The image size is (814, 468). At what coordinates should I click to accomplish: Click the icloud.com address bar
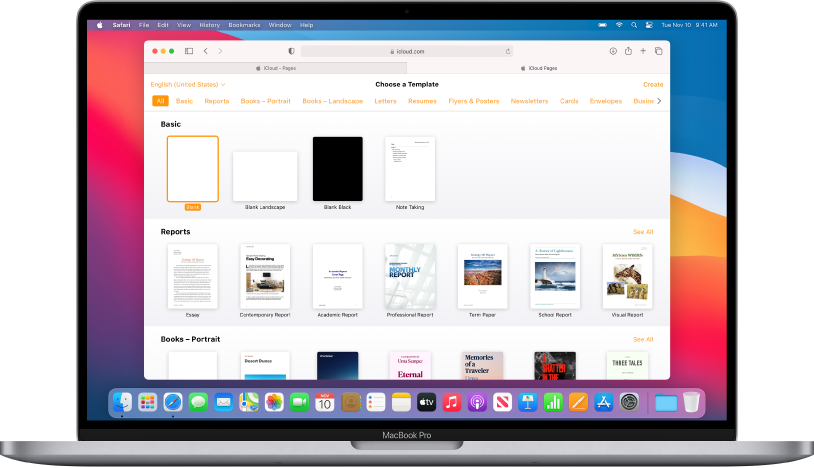coord(407,51)
